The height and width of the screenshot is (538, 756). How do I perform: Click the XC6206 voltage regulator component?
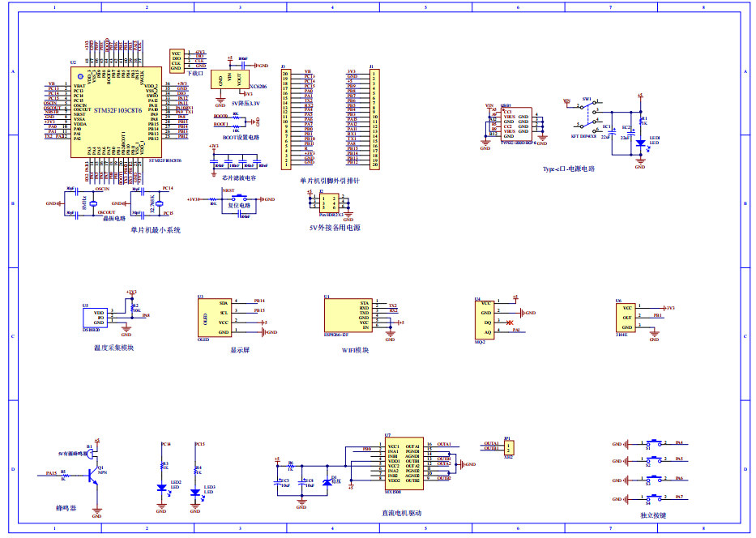pyautogui.click(x=229, y=79)
